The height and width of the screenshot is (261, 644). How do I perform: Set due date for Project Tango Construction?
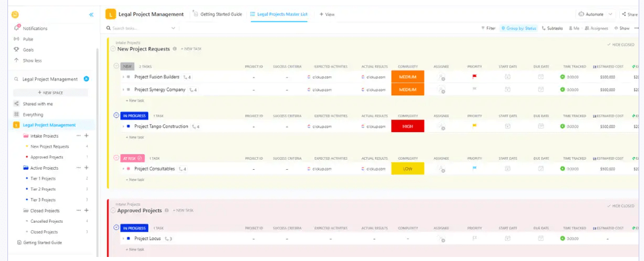(x=541, y=126)
